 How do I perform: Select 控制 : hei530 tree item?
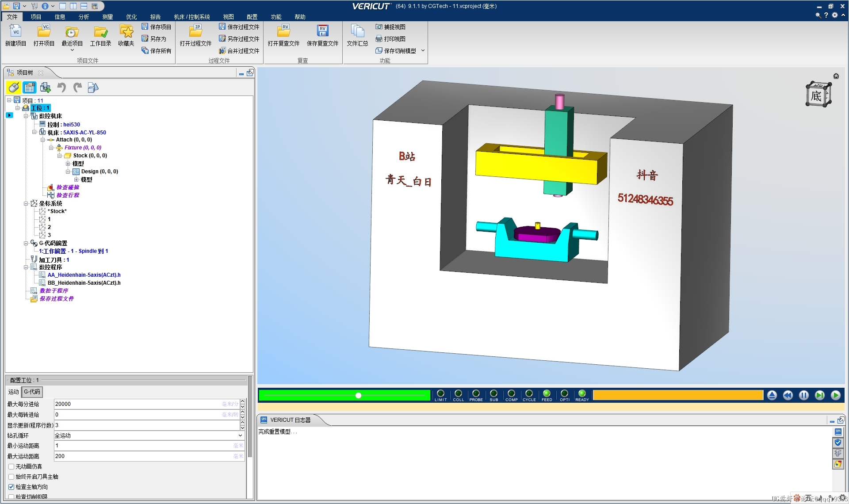tap(64, 125)
